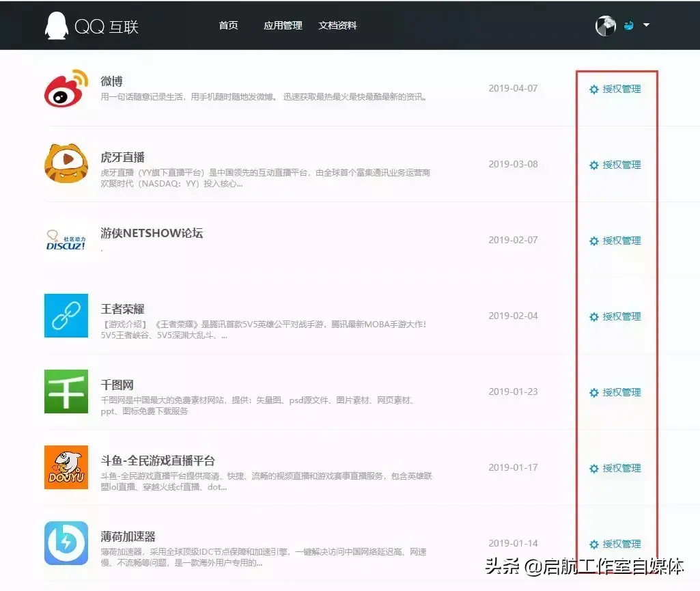700x591 pixels.
Task: Click gear icon in 斗鱼 row
Action: (593, 469)
